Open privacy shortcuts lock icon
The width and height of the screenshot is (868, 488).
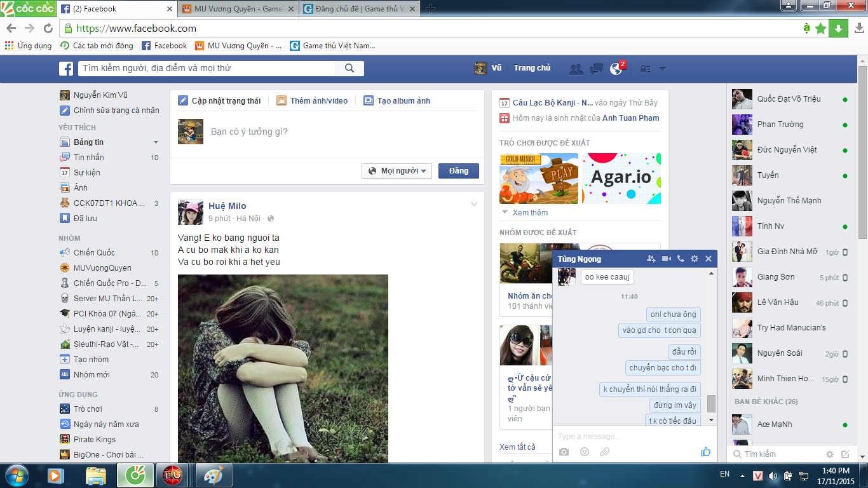[x=646, y=69]
